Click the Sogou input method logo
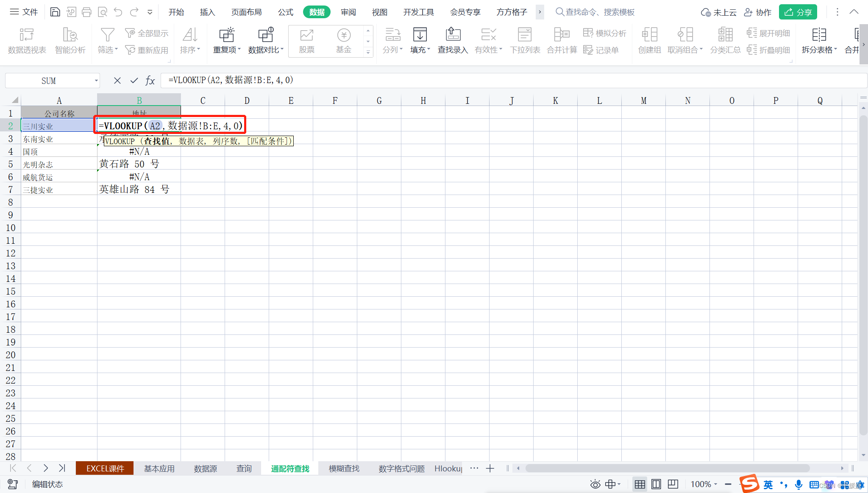 tap(749, 484)
